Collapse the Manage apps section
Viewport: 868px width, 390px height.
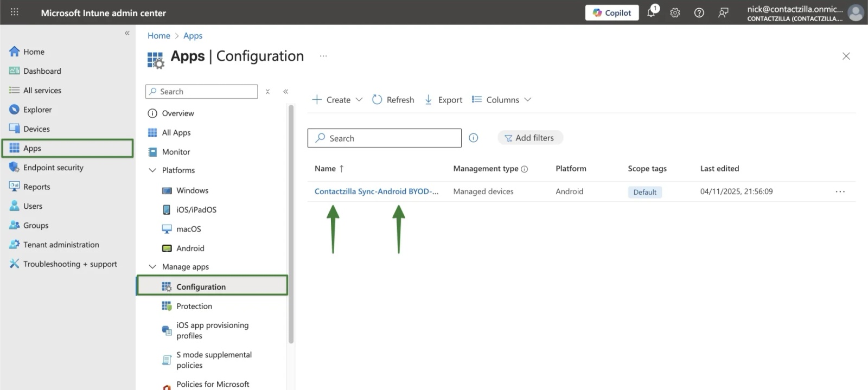pos(152,267)
